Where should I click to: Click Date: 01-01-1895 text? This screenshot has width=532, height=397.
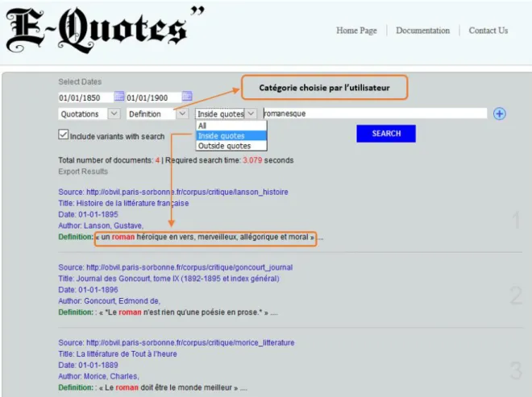coord(88,214)
